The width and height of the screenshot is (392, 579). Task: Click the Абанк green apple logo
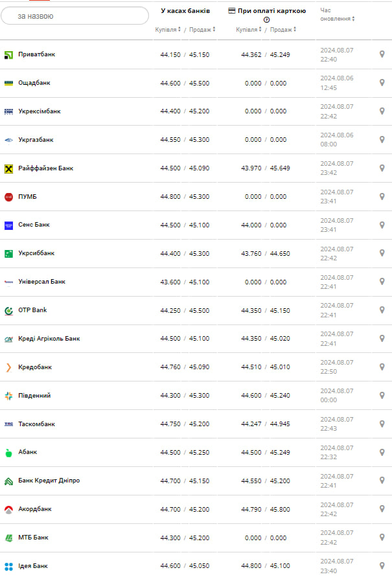point(8,453)
